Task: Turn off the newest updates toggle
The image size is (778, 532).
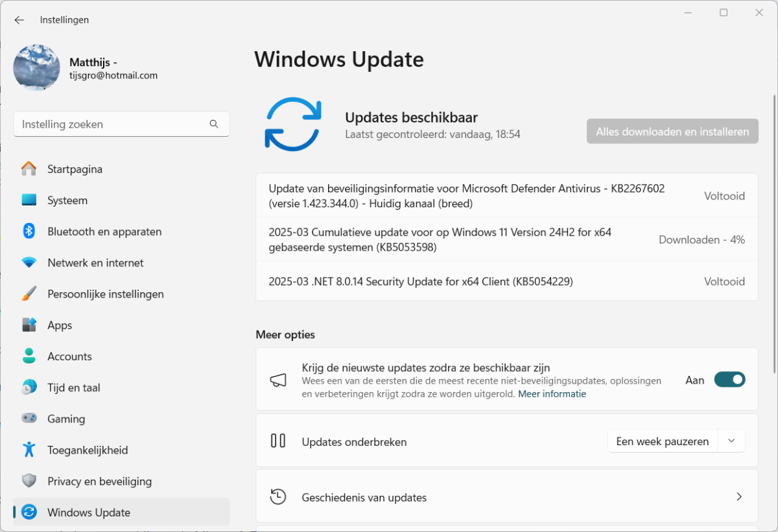Action: pyautogui.click(x=729, y=380)
